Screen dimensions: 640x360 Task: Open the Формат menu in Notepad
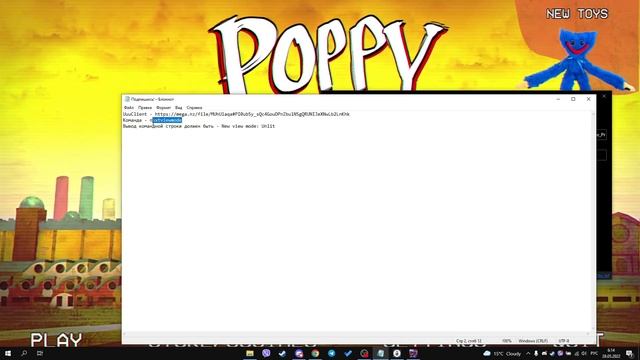click(164, 108)
